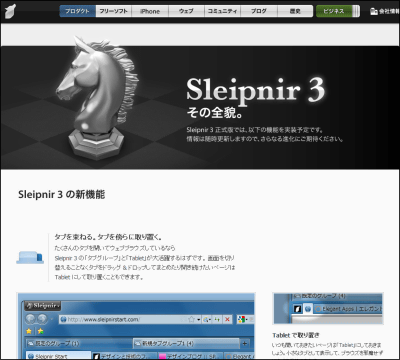
Task: Click the black Fenrir tablet icon in the thumbnail
Action: click(297, 309)
